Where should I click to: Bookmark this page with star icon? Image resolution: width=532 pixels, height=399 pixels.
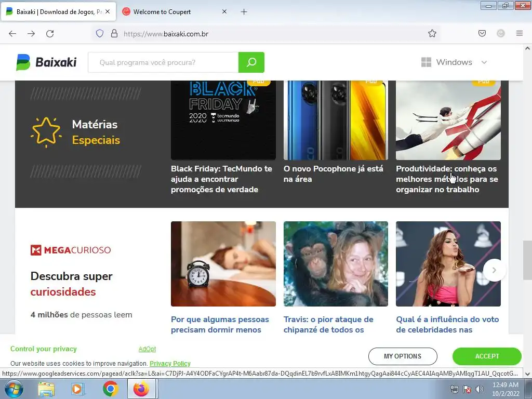tap(432, 33)
